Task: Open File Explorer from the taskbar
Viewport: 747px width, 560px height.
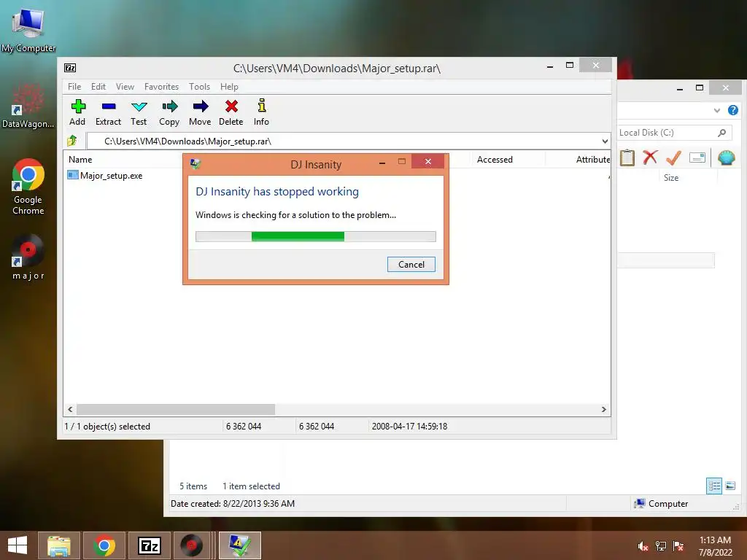Action: pyautogui.click(x=58, y=545)
